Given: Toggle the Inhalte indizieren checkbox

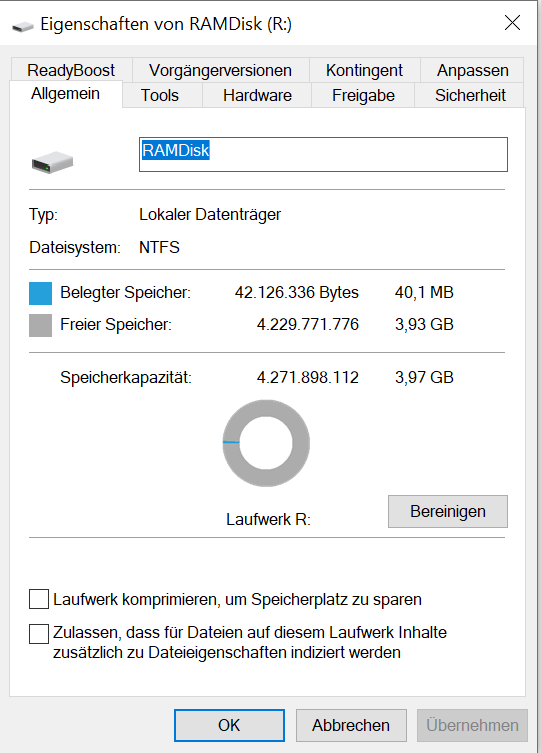Looking at the screenshot, I should point(39,633).
